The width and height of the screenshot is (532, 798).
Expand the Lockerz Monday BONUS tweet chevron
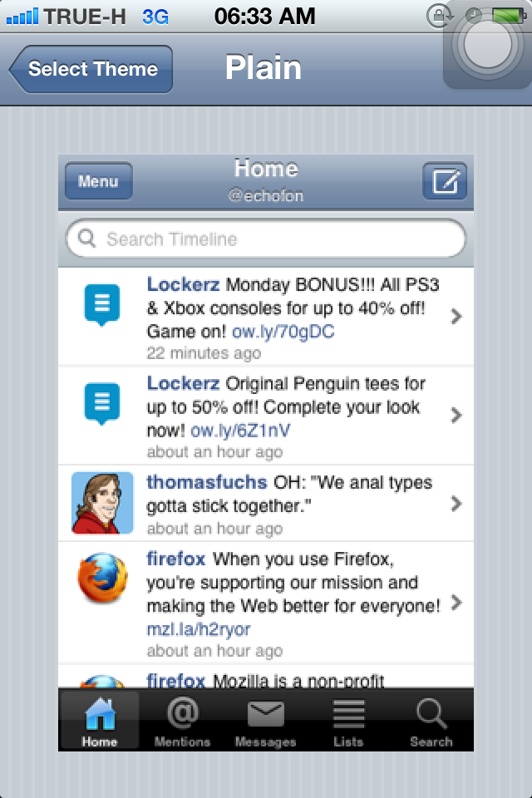[456, 316]
